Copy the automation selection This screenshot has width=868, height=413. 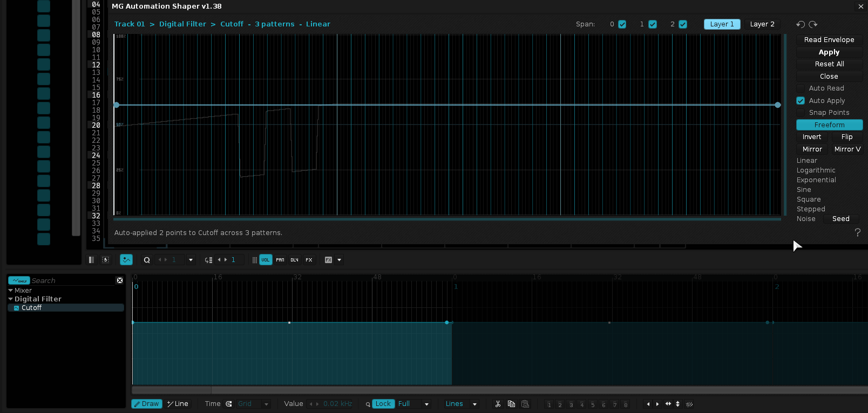coord(511,404)
